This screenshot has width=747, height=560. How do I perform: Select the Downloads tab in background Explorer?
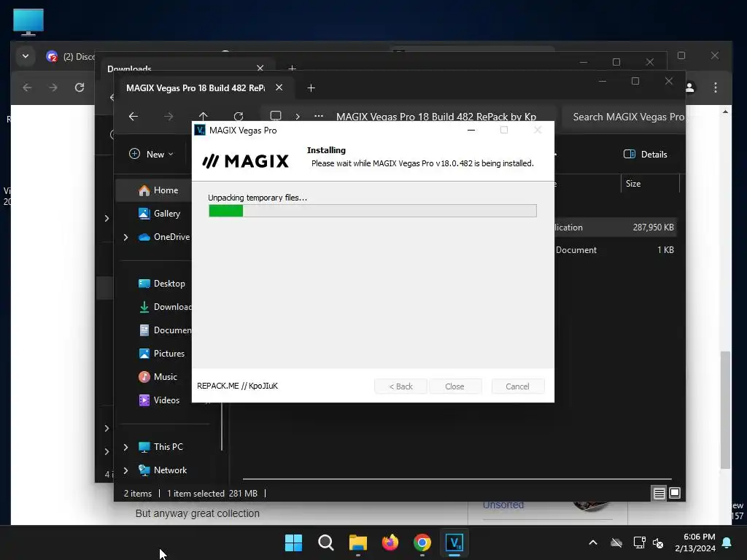[x=129, y=69]
